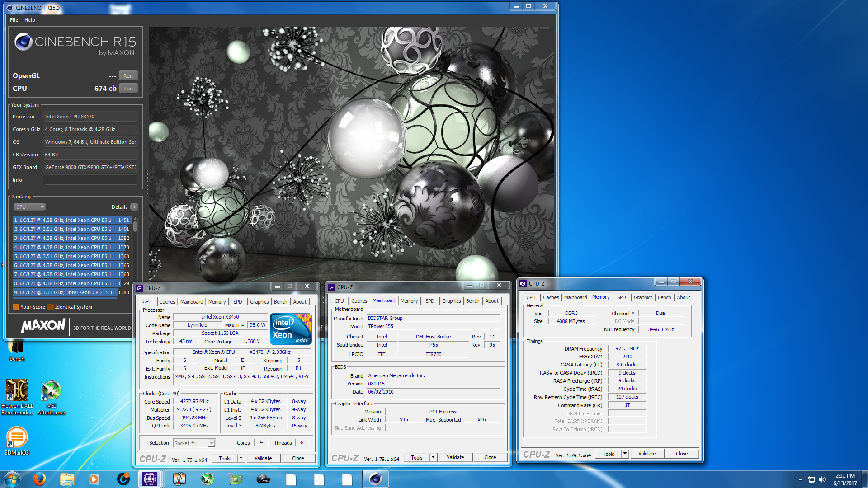The width and height of the screenshot is (868, 488).
Task: Switch to SPD tab in CPU-Z Mainboard window
Action: [x=430, y=301]
